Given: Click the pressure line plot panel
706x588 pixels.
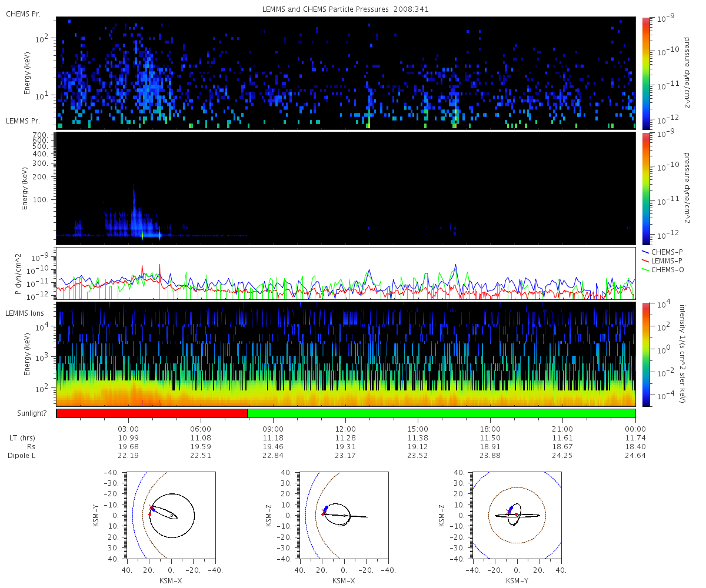Looking at the screenshot, I should coord(346,273).
